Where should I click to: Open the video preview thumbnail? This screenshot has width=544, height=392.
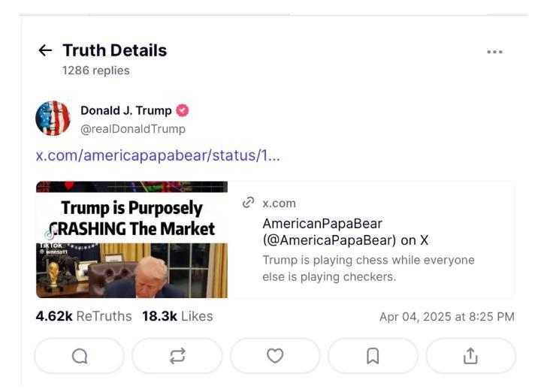pyautogui.click(x=131, y=240)
